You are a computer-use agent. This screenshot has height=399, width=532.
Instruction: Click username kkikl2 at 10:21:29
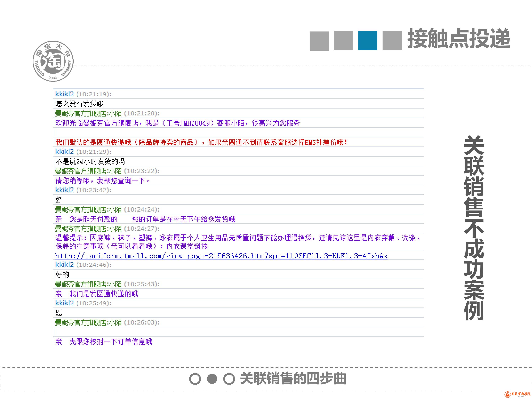(64, 151)
